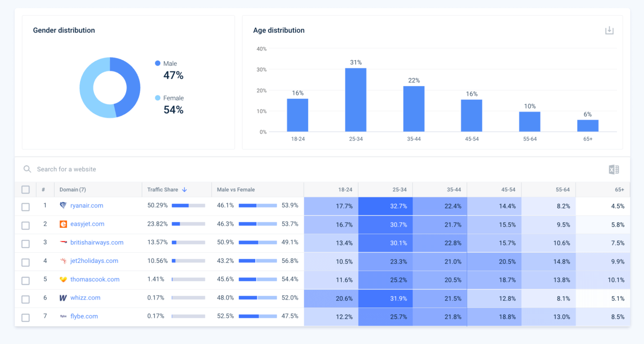Image resolution: width=644 pixels, height=344 pixels.
Task: Check the easyjet.com row checkbox
Action: (26, 225)
